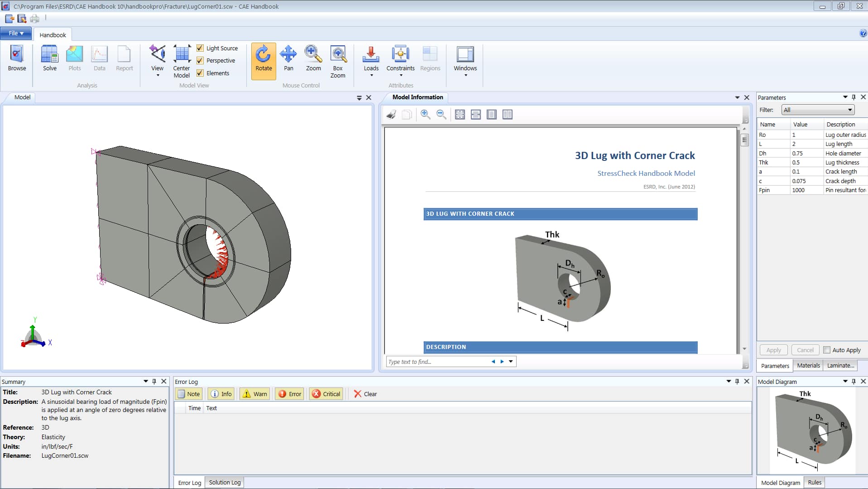868x489 pixels.
Task: Switch to the Solution Log tab
Action: click(x=225, y=482)
